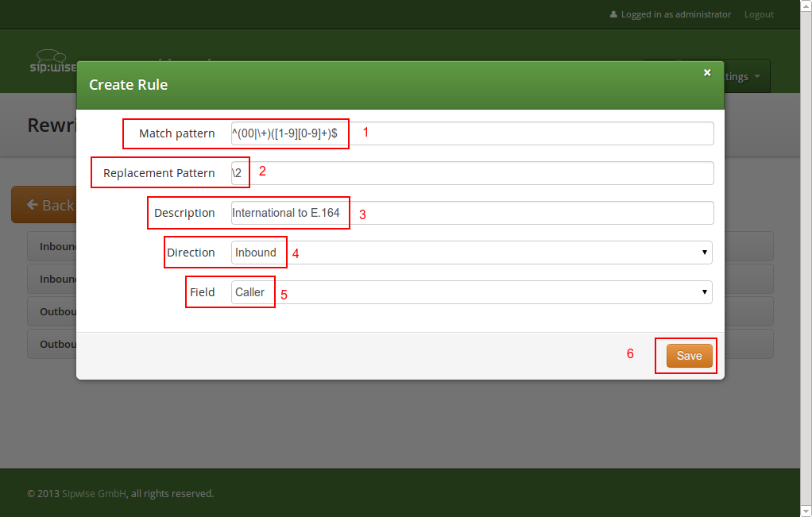Expand the Settings menu caret

pyautogui.click(x=757, y=77)
